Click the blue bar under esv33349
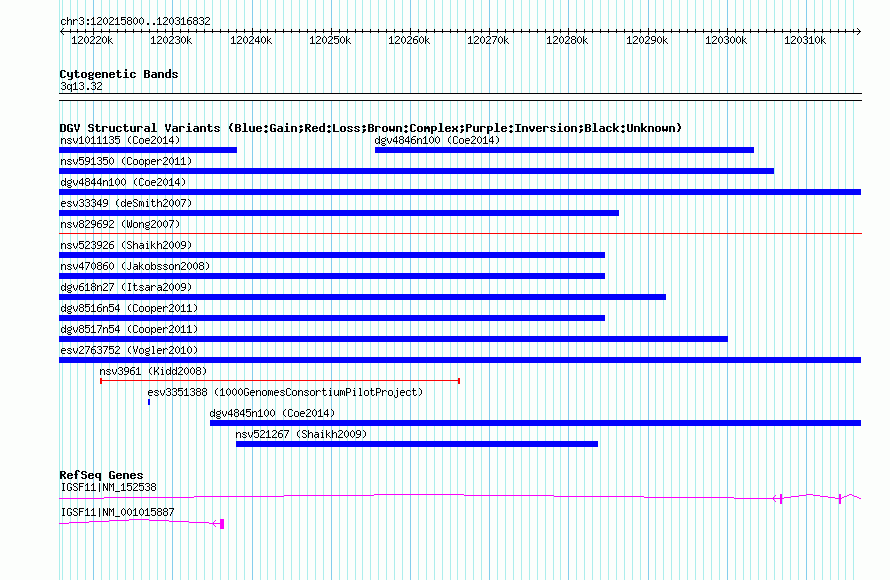This screenshot has width=890, height=580. [x=339, y=213]
